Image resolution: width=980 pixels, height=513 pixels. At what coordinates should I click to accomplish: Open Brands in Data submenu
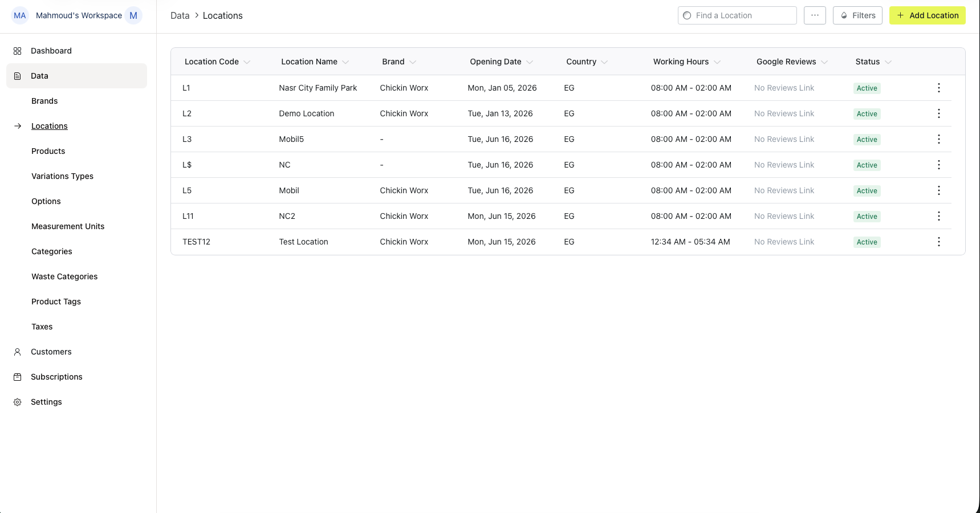44,101
